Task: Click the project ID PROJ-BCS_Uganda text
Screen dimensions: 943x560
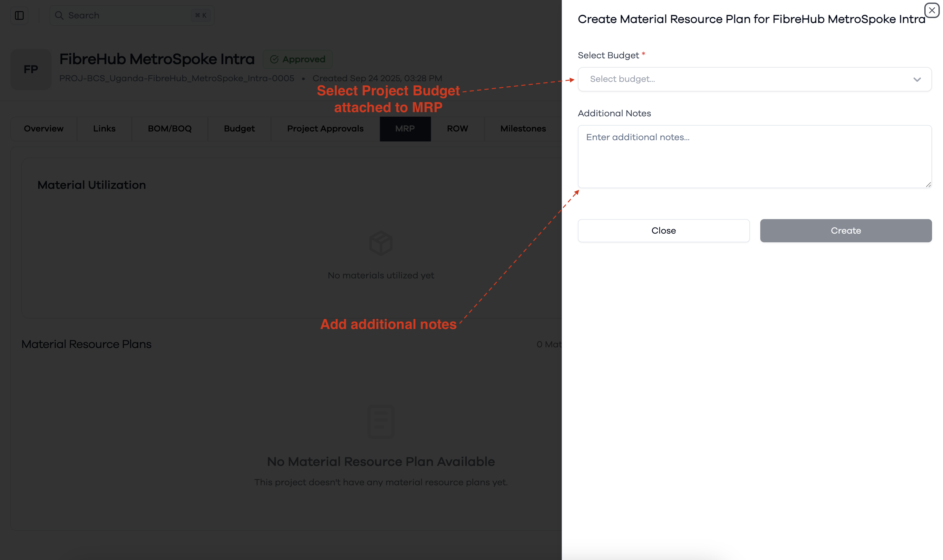Action: point(177,78)
